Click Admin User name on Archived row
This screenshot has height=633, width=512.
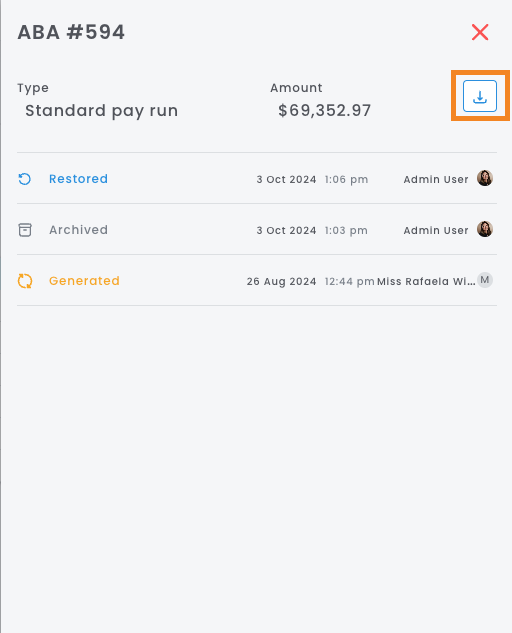(x=436, y=230)
